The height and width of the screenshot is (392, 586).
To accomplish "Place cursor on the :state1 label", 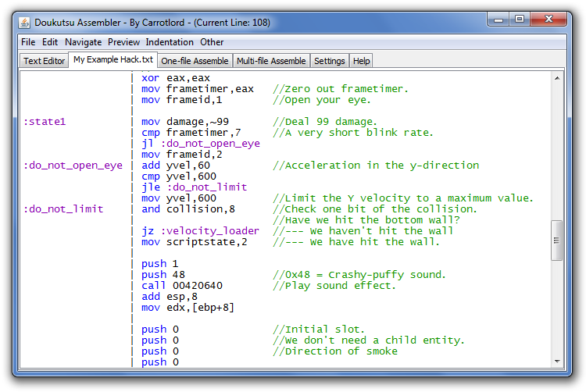I will point(45,122).
